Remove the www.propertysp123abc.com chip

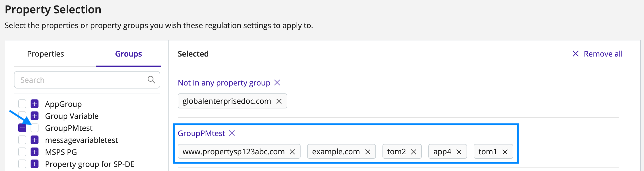pos(292,152)
